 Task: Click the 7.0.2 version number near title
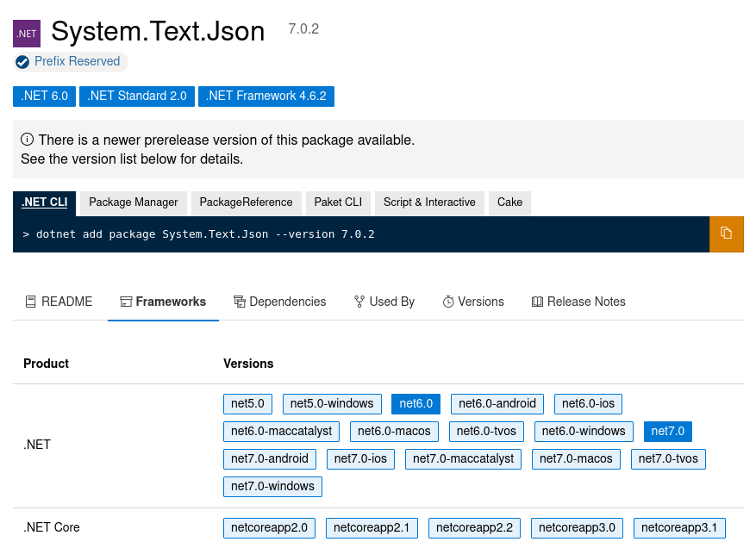pyautogui.click(x=303, y=29)
